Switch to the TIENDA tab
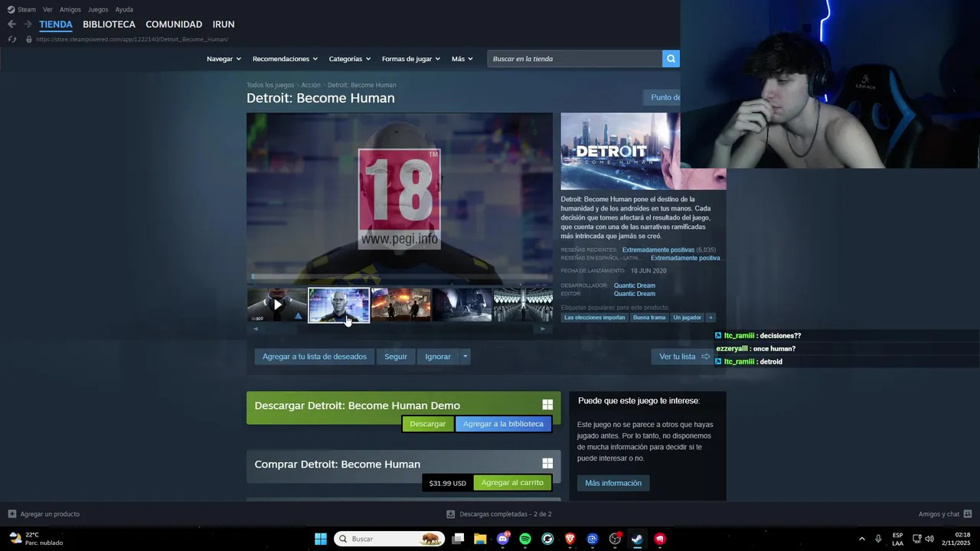 (x=56, y=24)
